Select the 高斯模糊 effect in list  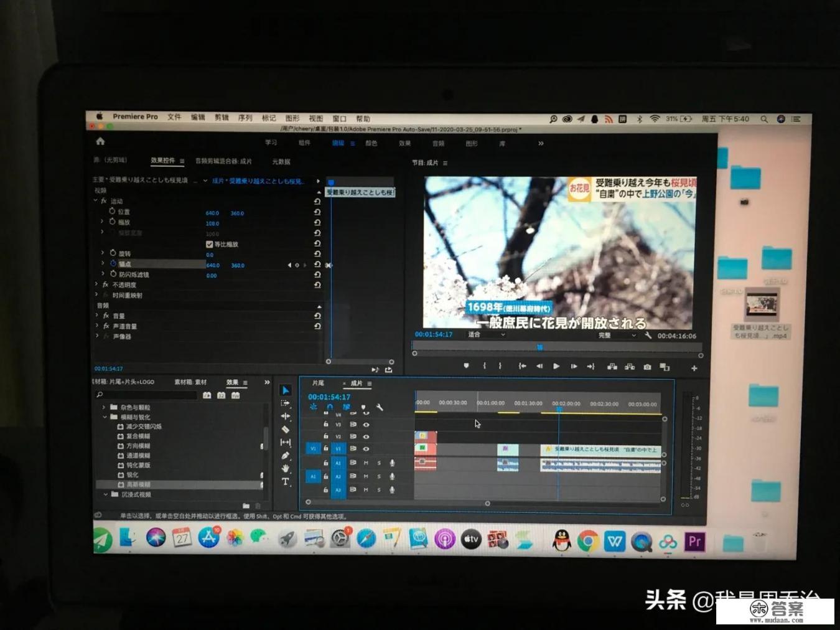(138, 484)
